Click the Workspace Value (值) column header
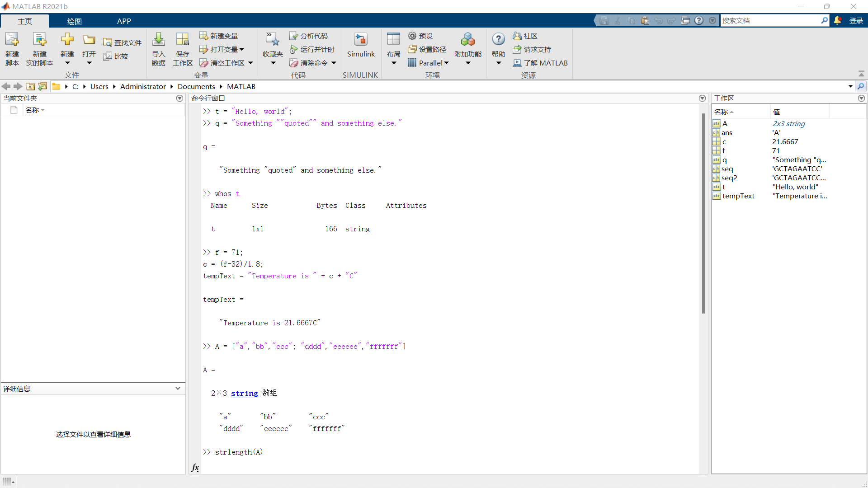 coord(799,112)
